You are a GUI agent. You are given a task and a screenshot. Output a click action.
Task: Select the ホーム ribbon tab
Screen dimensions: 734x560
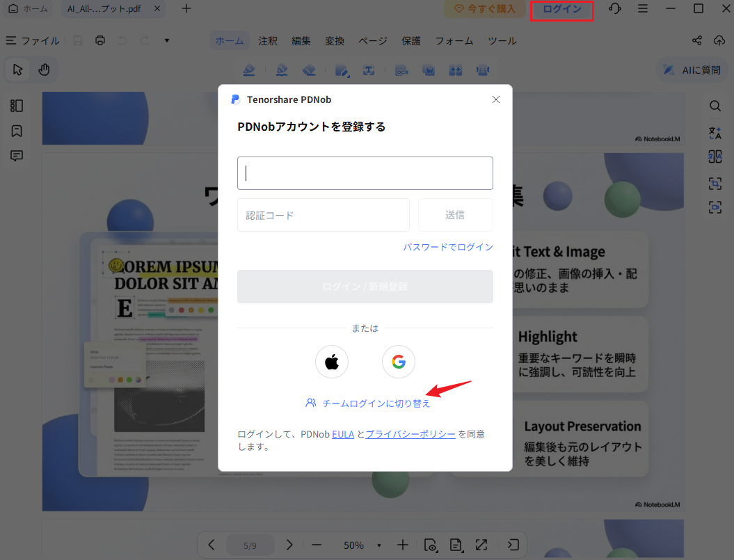[230, 41]
